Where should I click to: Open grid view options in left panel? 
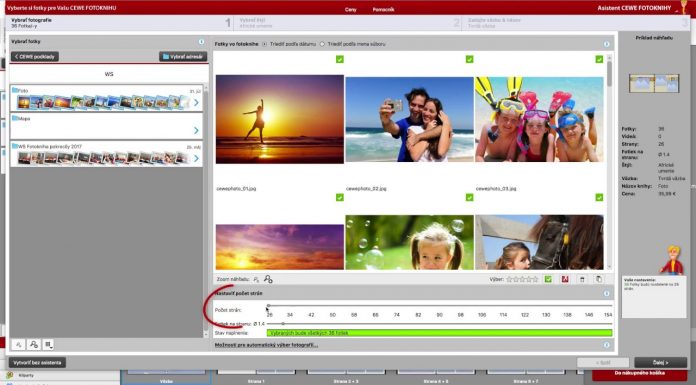click(48, 344)
